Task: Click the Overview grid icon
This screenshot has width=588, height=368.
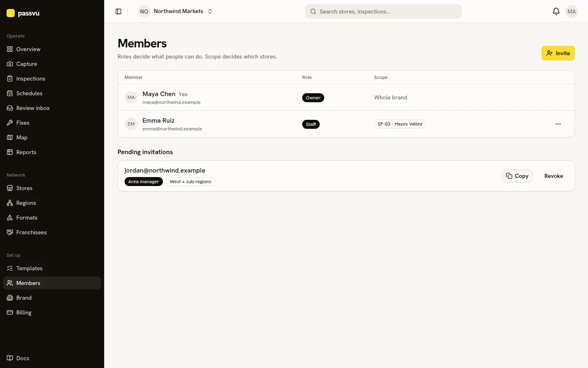Action: coord(10,49)
